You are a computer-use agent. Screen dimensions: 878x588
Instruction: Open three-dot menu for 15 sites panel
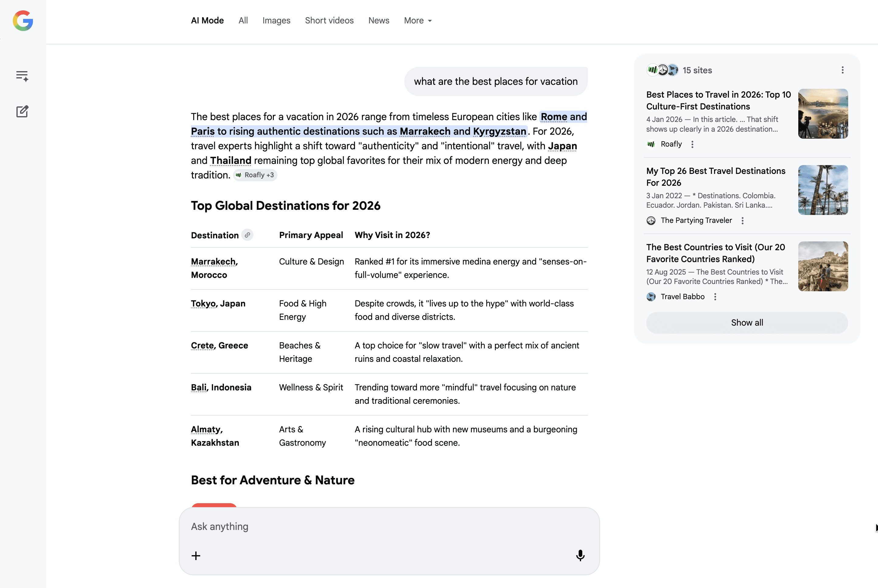click(842, 70)
